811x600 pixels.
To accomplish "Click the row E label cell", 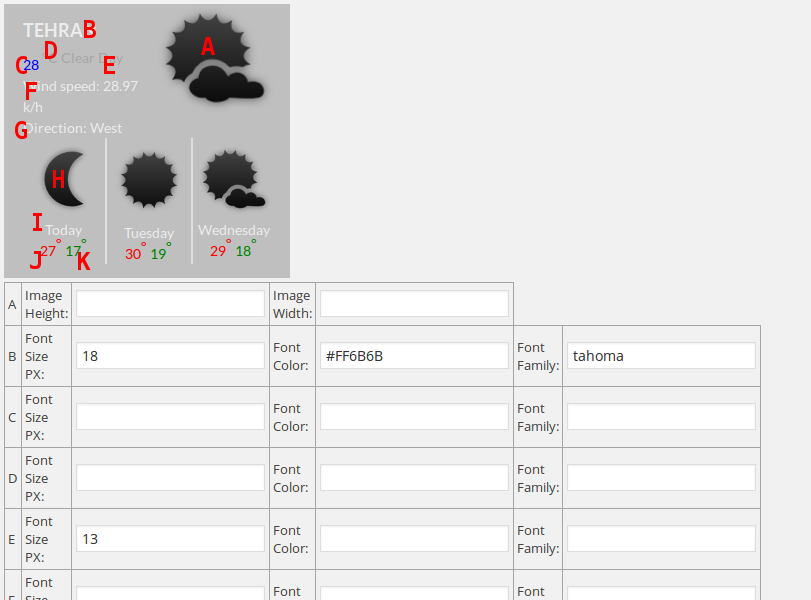I will [x=12, y=539].
